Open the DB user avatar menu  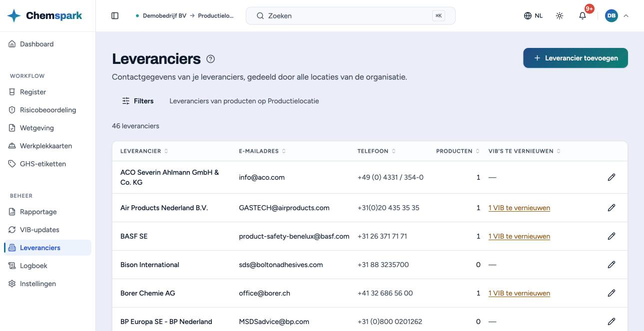[611, 16]
